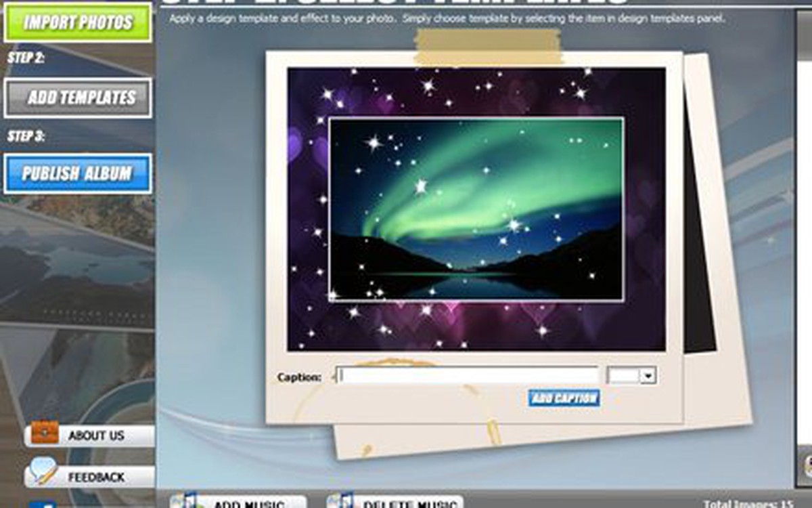
Task: Click the briefcase icon beside About Us
Action: coord(45,433)
